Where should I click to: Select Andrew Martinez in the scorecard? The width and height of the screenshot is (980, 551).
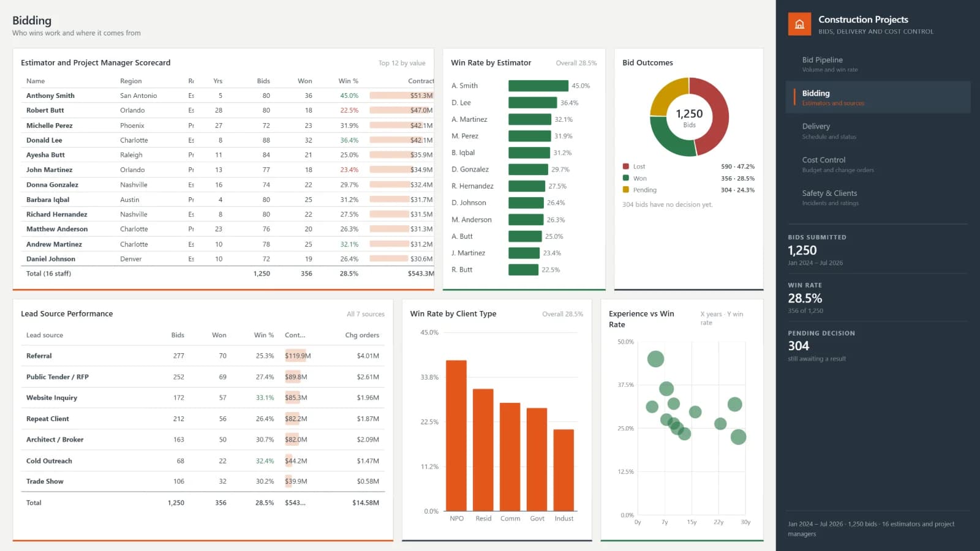tap(54, 244)
